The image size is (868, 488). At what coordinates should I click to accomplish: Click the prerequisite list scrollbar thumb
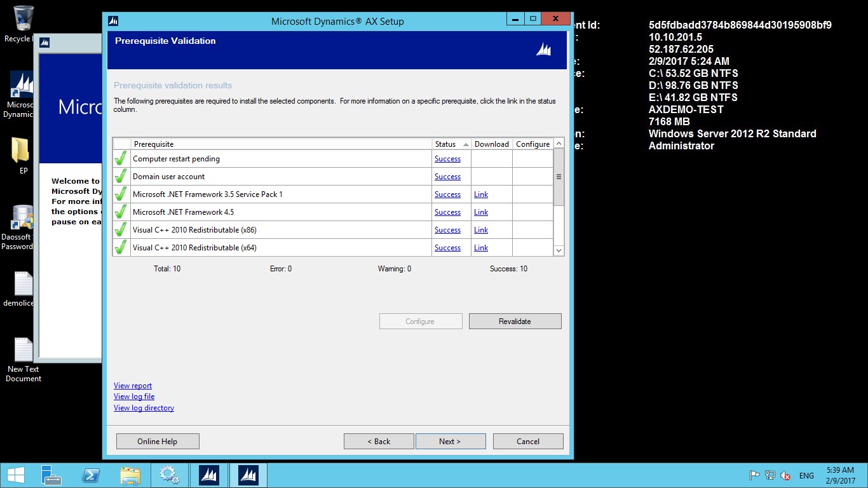click(559, 177)
